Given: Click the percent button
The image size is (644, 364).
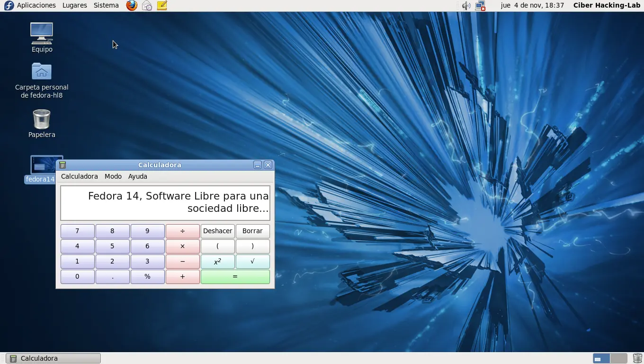Looking at the screenshot, I should 148,277.
